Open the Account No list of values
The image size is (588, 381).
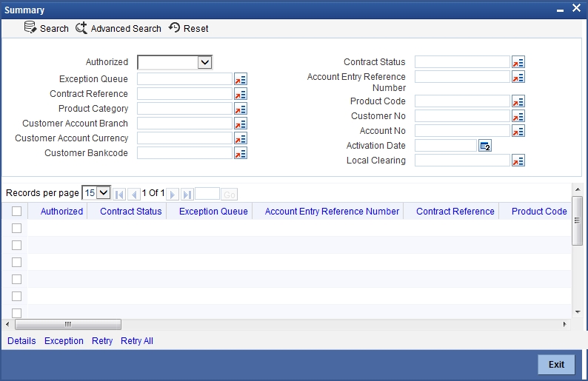[518, 131]
